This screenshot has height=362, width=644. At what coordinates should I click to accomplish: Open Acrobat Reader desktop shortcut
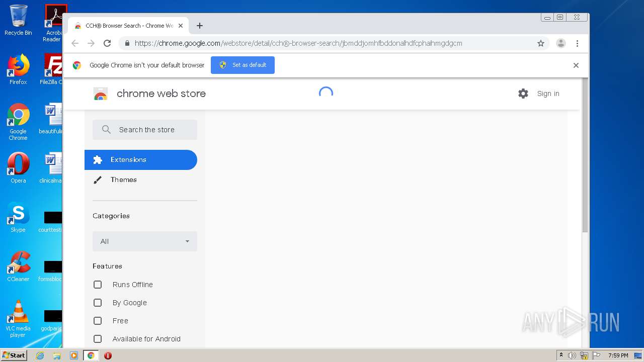point(53,23)
